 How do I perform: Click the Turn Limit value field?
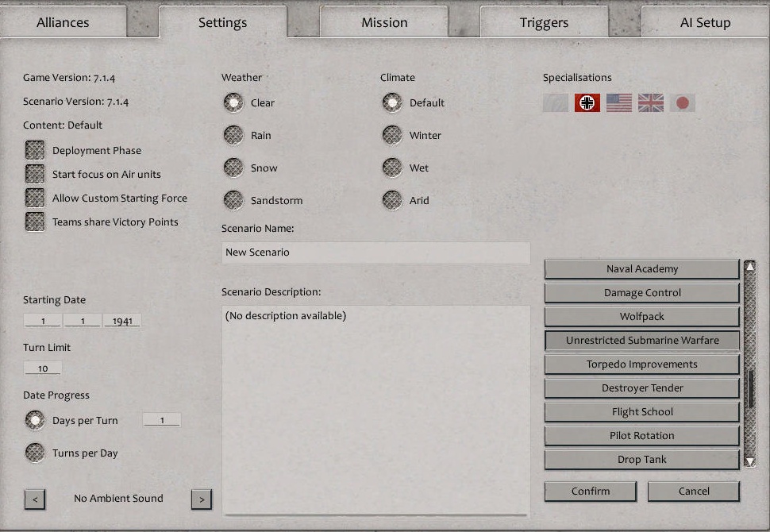pos(43,368)
